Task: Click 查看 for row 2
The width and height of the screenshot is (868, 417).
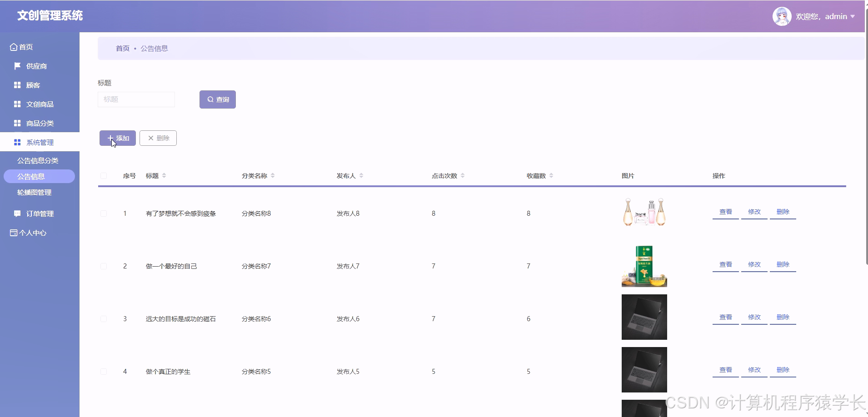Action: tap(726, 265)
